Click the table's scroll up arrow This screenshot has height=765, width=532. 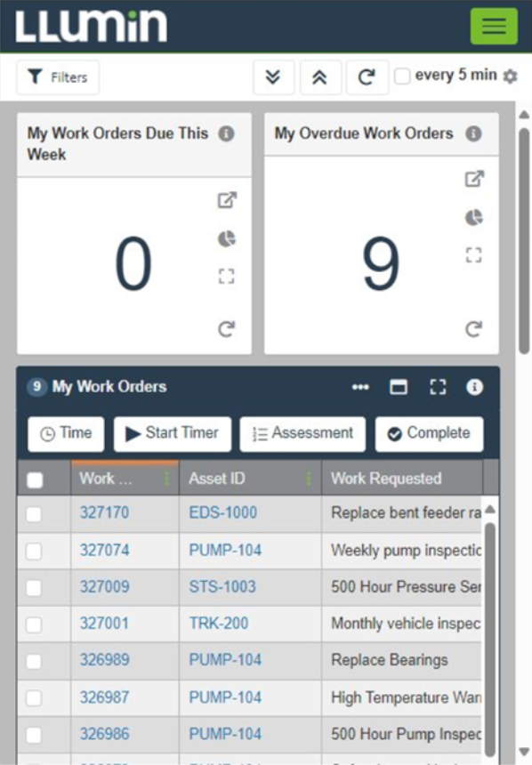click(490, 510)
